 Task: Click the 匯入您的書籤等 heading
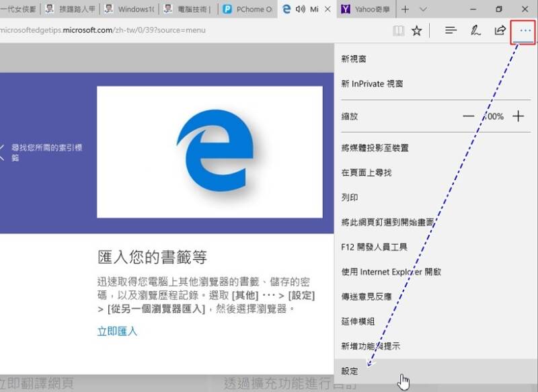(x=152, y=257)
